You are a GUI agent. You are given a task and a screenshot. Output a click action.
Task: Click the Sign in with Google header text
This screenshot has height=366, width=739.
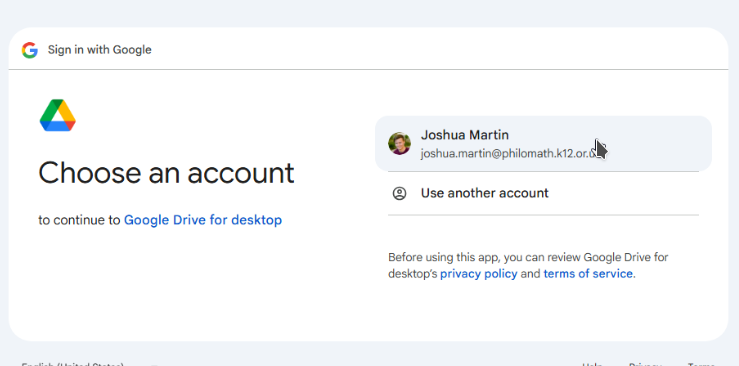99,50
